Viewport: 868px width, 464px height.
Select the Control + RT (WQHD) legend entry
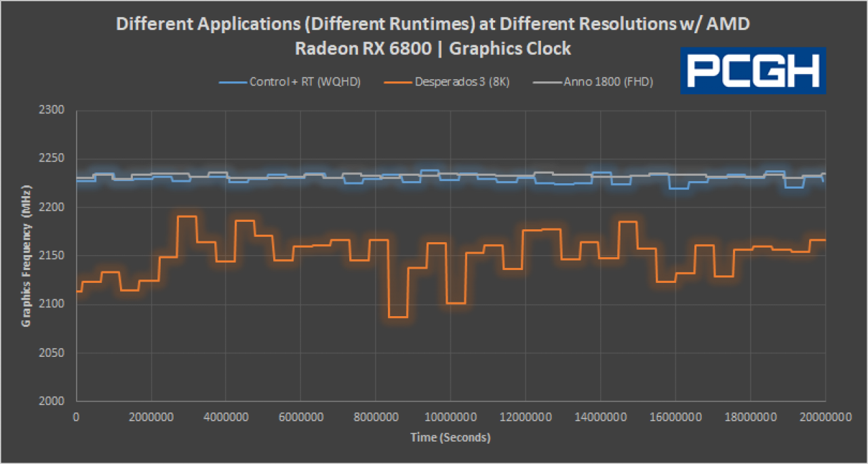[x=290, y=82]
